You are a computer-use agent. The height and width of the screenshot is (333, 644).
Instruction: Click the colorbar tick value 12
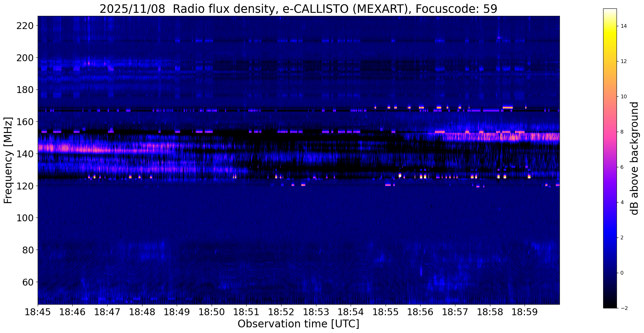pos(624,61)
